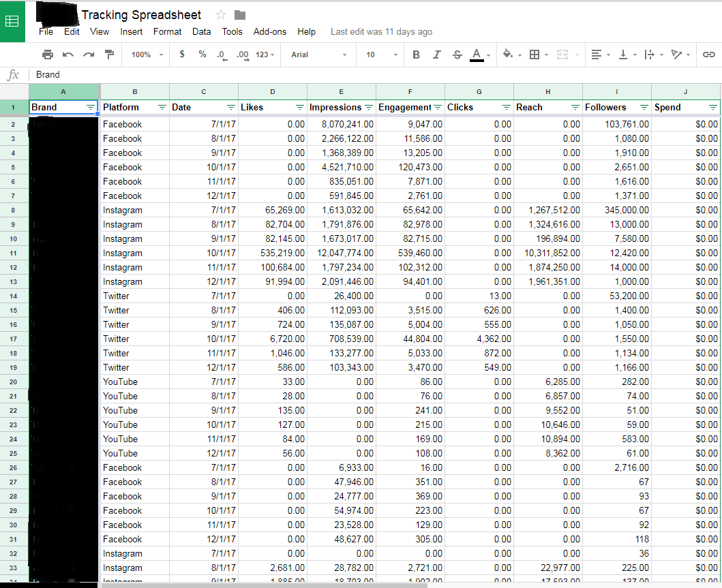The image size is (722, 588).
Task: Open the Date column filter
Action: pyautogui.click(x=231, y=107)
